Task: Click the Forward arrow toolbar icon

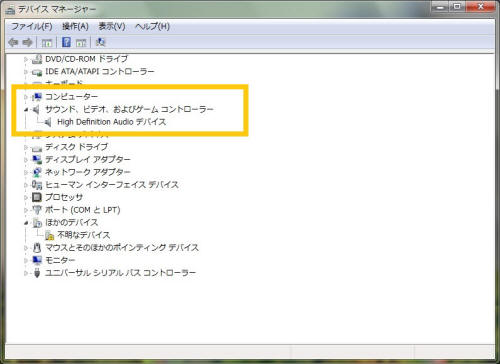Action: point(27,42)
